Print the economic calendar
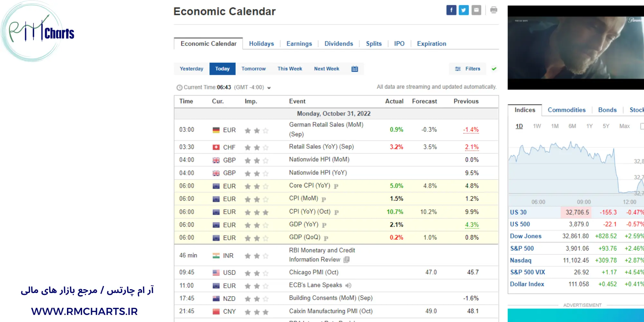 pos(493,10)
